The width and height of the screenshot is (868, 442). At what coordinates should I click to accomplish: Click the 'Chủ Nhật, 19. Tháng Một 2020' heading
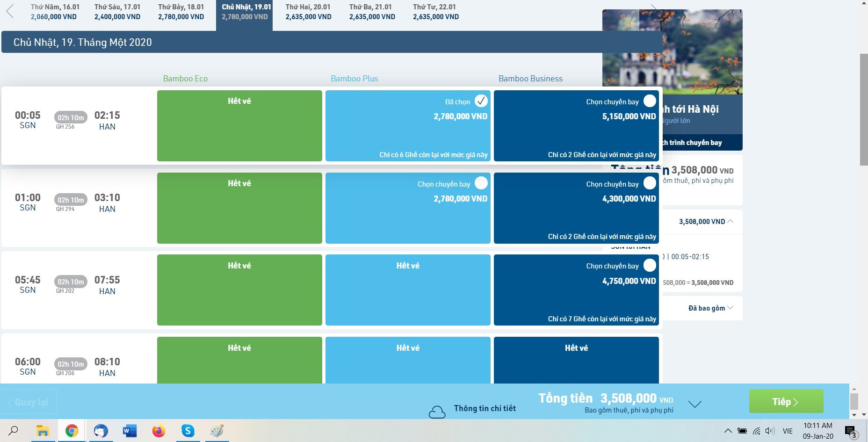pos(83,42)
